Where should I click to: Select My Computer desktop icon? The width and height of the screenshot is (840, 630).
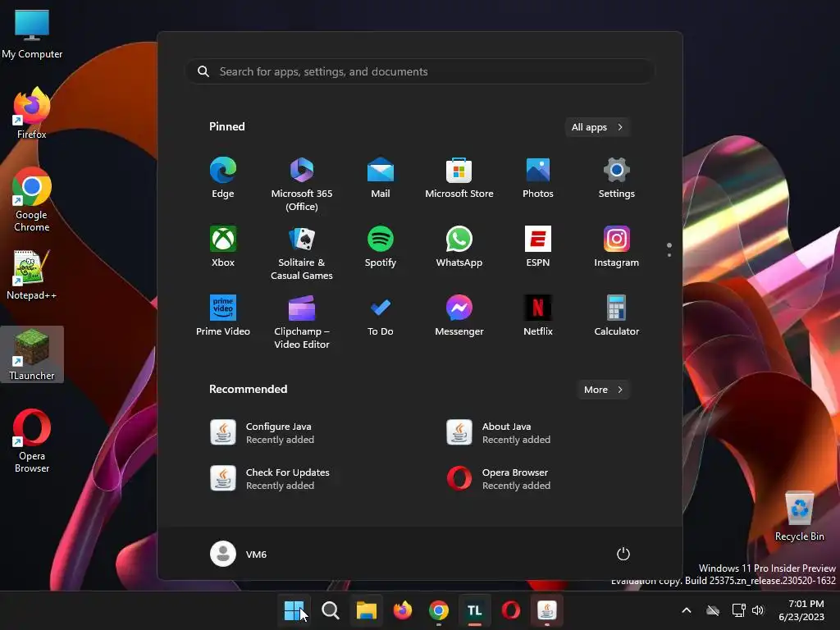(32, 34)
